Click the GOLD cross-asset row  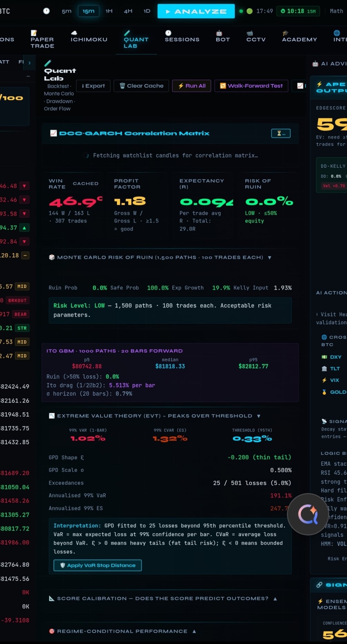coord(334,392)
